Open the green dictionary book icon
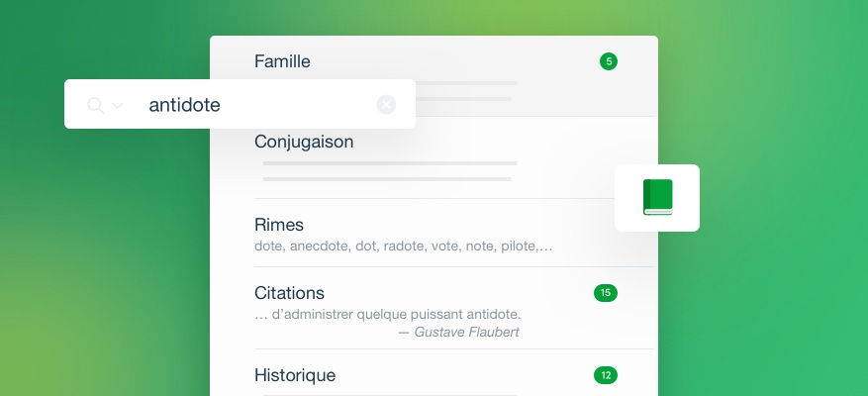 point(657,198)
